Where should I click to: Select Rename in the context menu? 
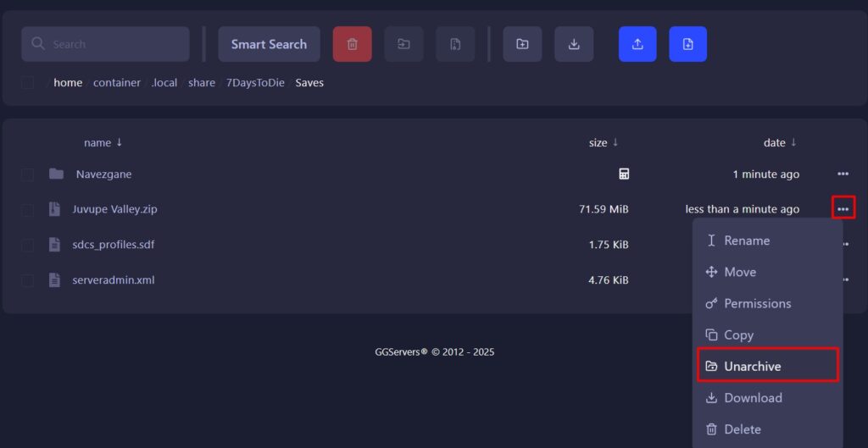[x=746, y=241]
